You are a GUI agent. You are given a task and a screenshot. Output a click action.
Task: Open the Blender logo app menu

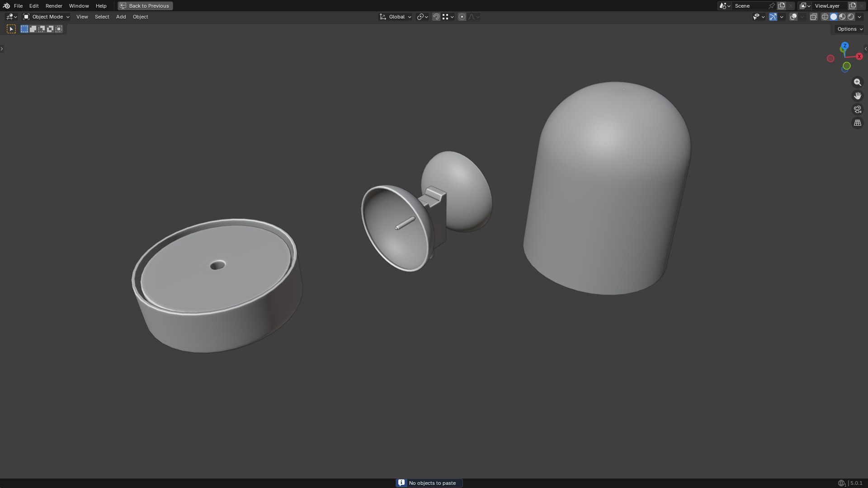6,6
